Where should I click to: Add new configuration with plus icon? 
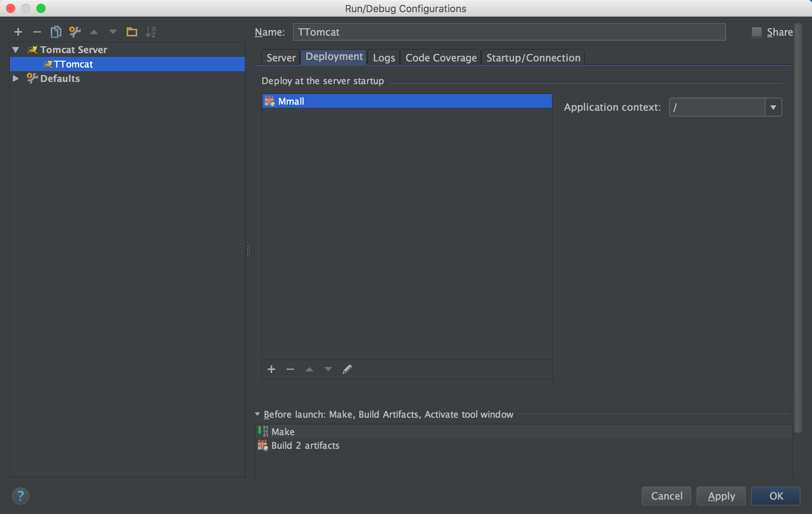click(18, 32)
